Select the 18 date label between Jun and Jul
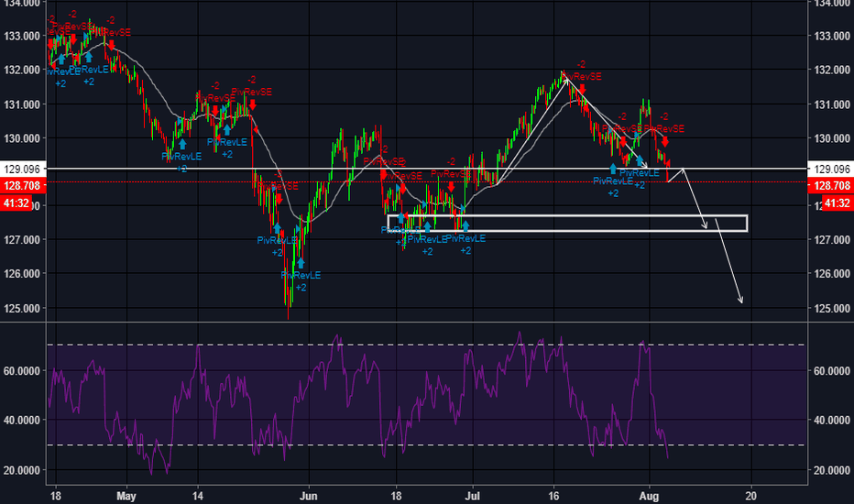The height and width of the screenshot is (504, 854). click(x=396, y=497)
